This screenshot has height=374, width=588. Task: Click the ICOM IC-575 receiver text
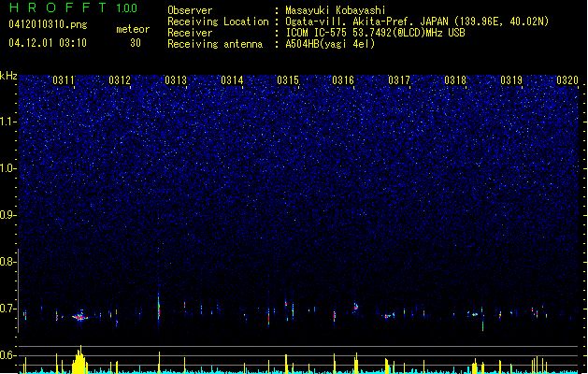click(375, 33)
